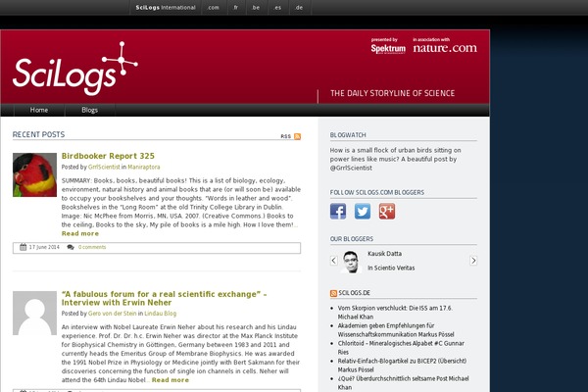Open the In Scientio Veritas blog link
Screen dimensions: 588x392
click(x=391, y=268)
